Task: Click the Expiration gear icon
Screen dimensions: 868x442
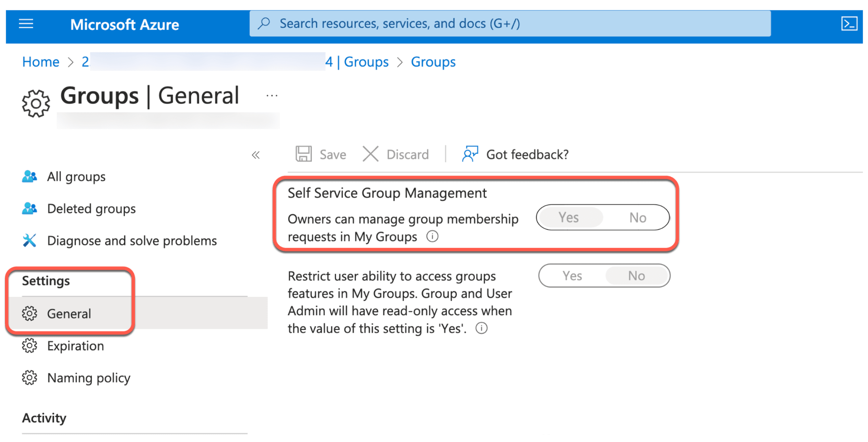Action: (30, 345)
